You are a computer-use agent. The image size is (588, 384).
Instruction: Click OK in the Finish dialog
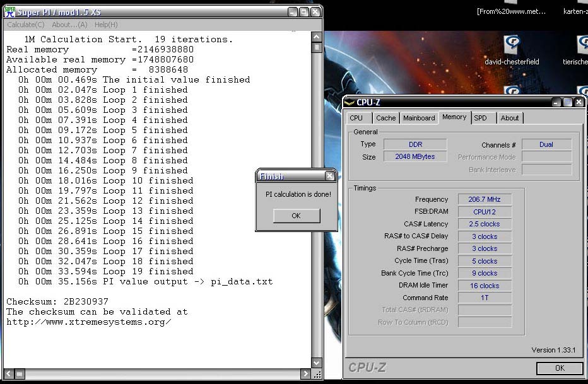pyautogui.click(x=297, y=216)
